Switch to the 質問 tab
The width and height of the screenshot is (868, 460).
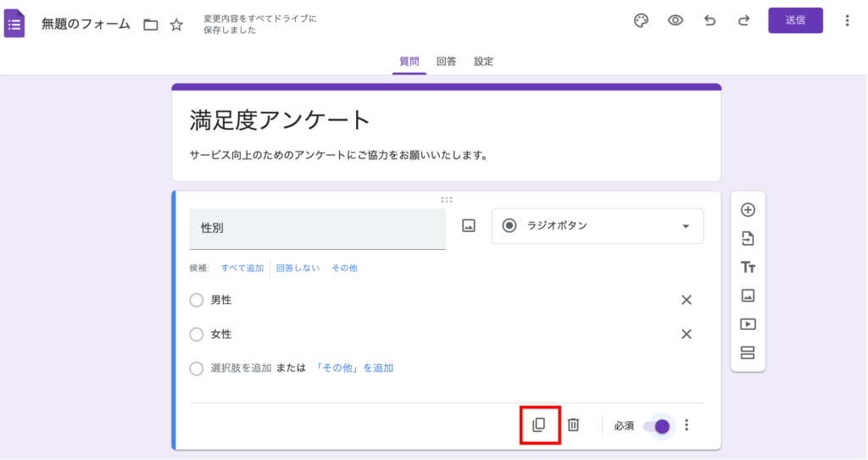[x=409, y=62]
